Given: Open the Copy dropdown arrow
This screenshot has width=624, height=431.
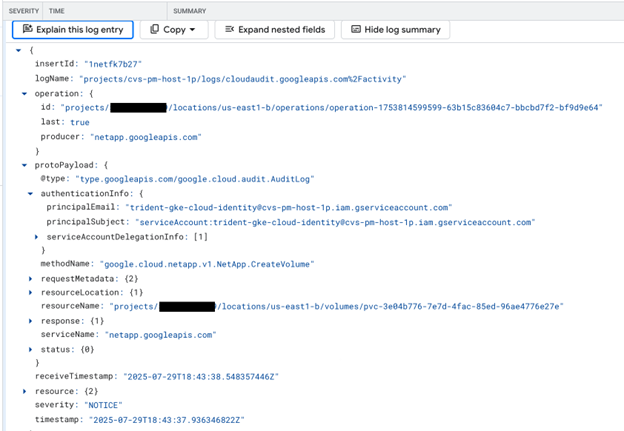Looking at the screenshot, I should point(192,30).
